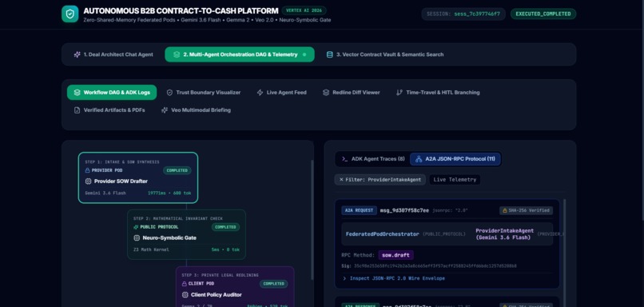Select the Client Policy Auditor step node
Viewport: 644px width, 307px height.
[235, 286]
